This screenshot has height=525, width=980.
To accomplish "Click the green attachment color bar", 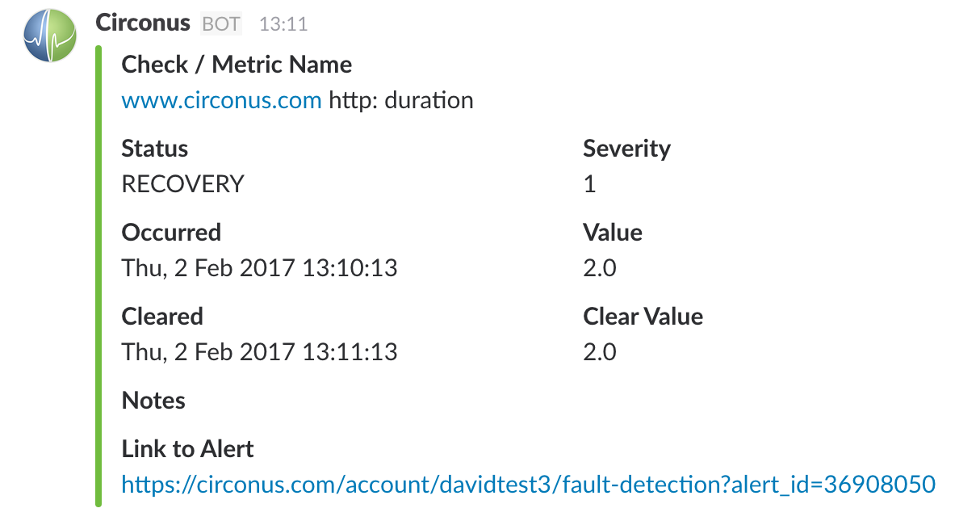I will coord(98,276).
